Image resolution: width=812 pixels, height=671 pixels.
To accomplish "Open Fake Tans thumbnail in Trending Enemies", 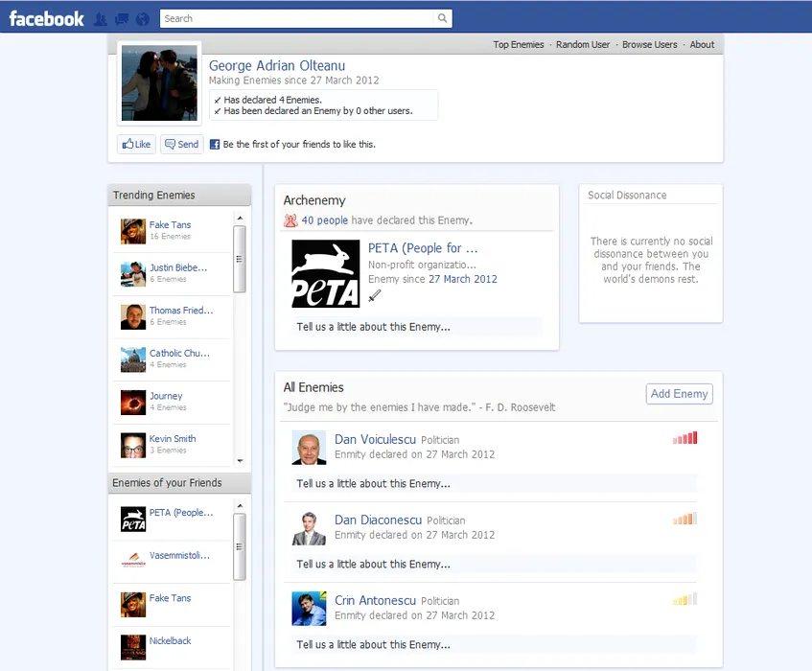I will [x=133, y=231].
